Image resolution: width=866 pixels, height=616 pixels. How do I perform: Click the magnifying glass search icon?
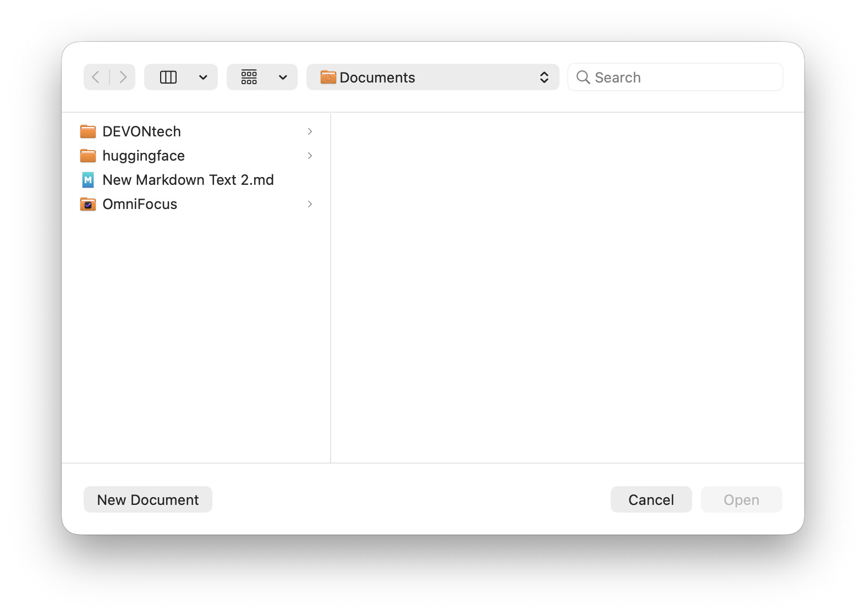[x=583, y=78]
